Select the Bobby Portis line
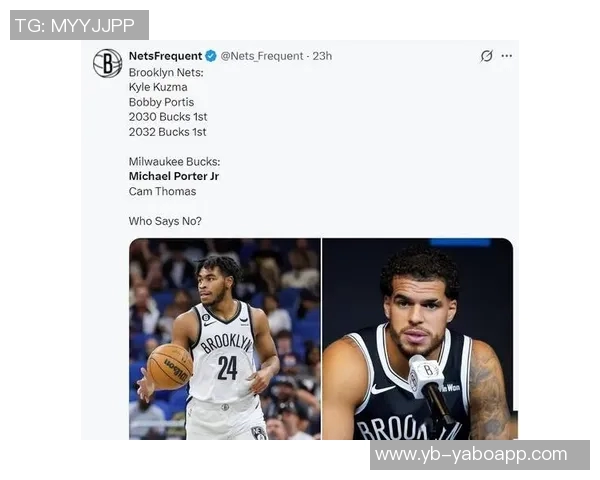Screen dimensions: 600x480 click(161, 102)
